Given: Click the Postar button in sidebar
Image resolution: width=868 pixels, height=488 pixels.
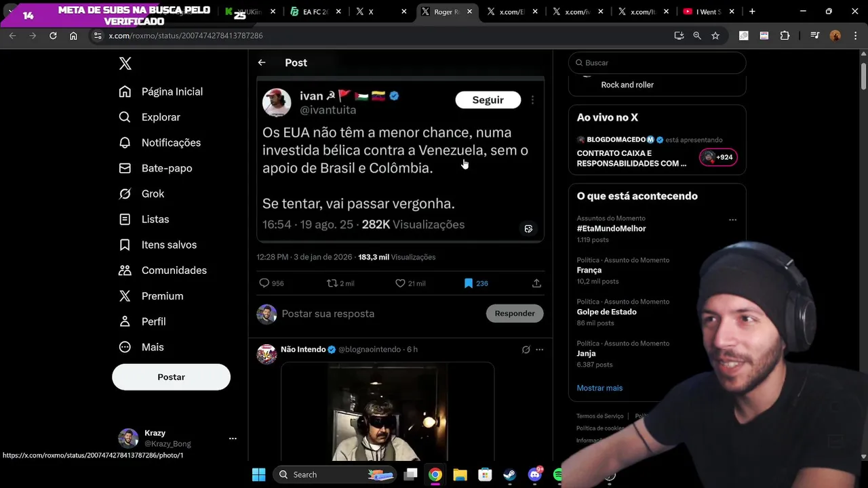Looking at the screenshot, I should (x=171, y=377).
